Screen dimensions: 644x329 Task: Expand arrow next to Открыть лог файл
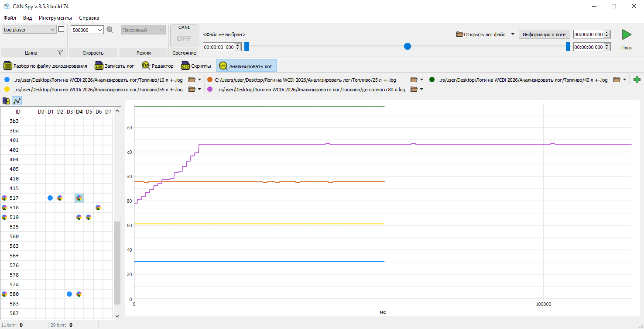(x=513, y=34)
